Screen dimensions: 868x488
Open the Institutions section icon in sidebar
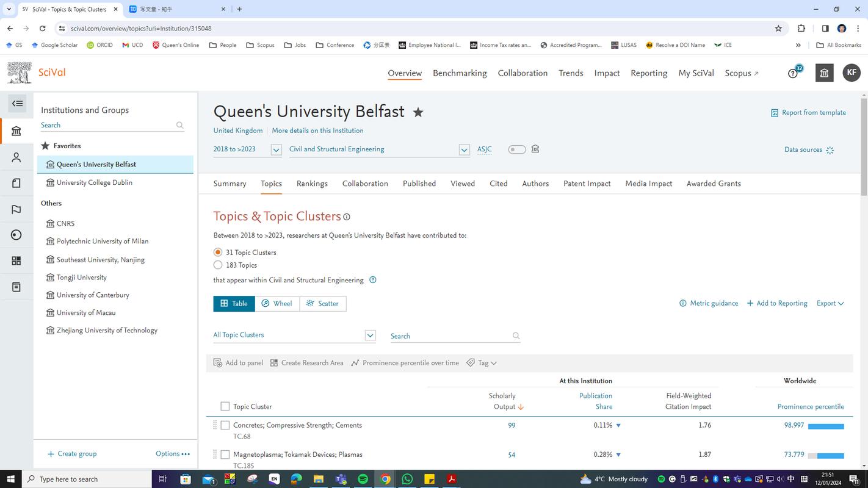16,131
